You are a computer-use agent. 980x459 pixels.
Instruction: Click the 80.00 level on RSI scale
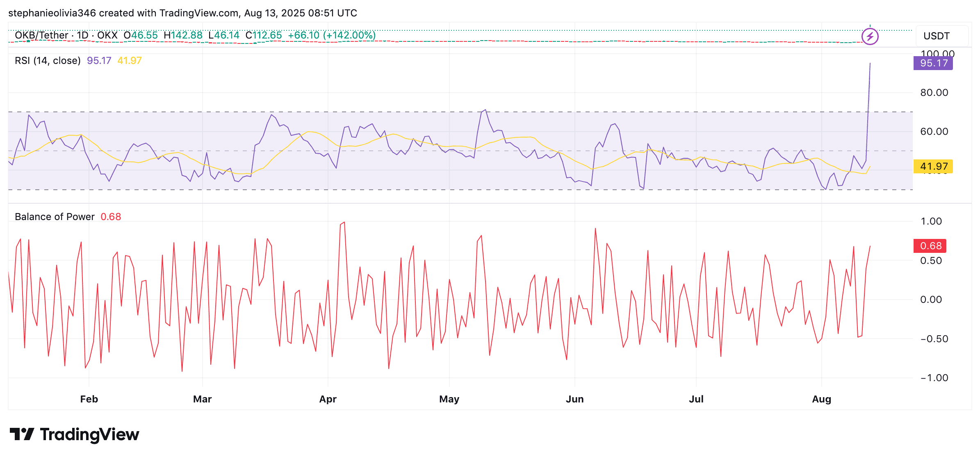pos(934,93)
